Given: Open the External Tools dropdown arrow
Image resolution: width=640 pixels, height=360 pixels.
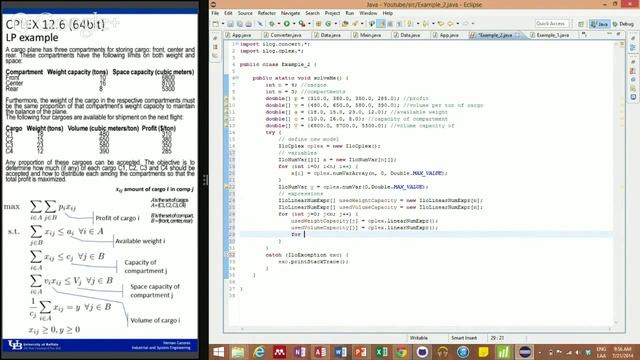Looking at the screenshot, I should [309, 24].
